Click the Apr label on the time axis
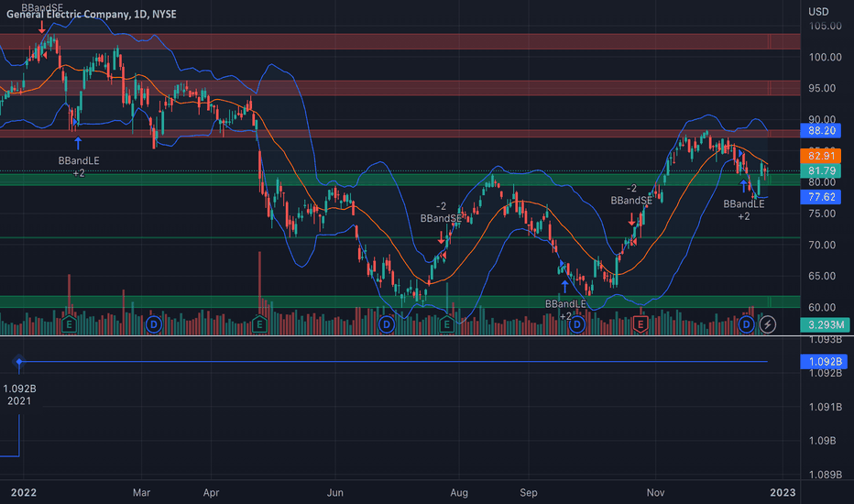 click(211, 493)
